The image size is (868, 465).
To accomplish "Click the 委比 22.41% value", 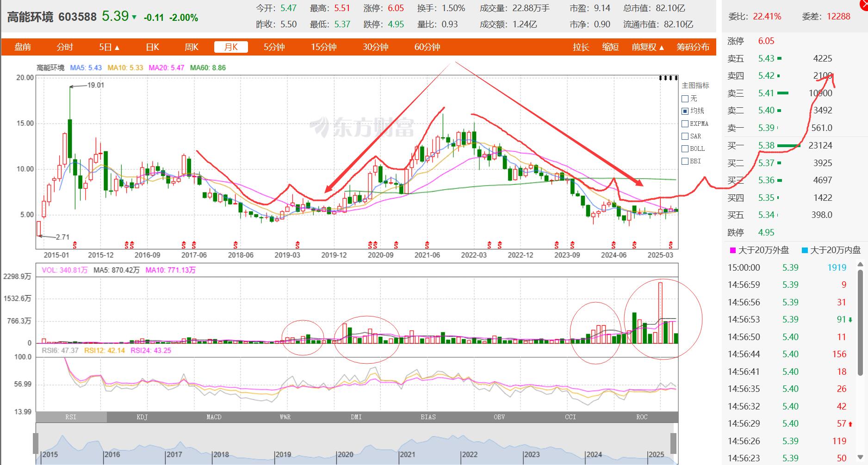I will (x=767, y=16).
